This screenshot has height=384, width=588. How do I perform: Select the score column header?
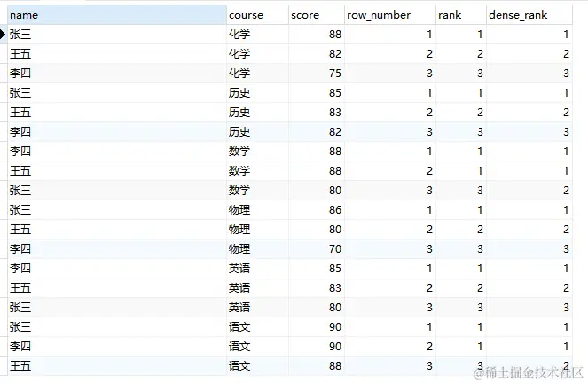316,15
